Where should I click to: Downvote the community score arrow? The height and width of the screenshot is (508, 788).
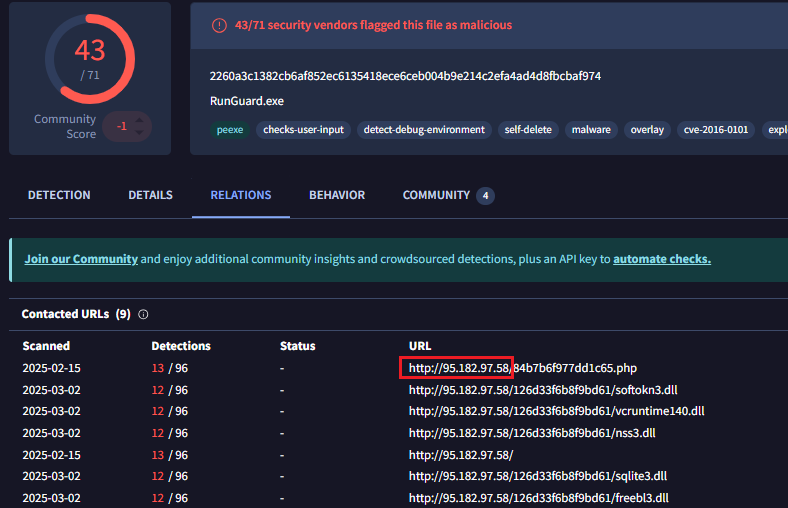click(140, 133)
